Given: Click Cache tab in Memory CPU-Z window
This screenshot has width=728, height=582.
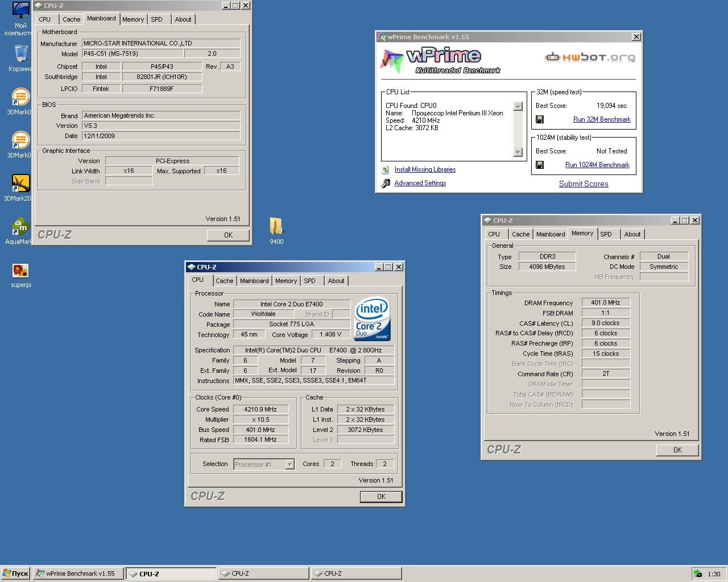Looking at the screenshot, I should [520, 234].
